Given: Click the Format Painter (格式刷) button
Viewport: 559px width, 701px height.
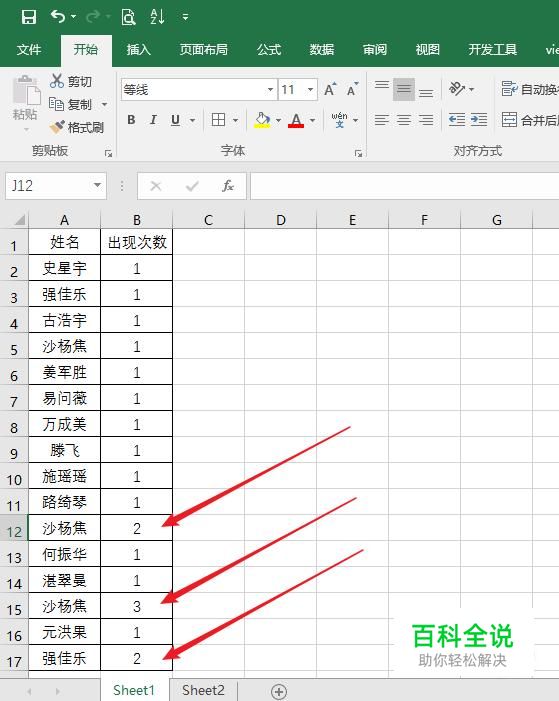Looking at the screenshot, I should [x=76, y=127].
